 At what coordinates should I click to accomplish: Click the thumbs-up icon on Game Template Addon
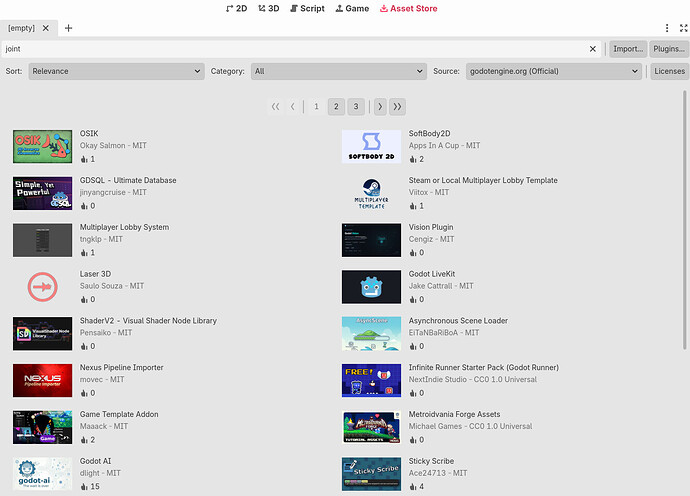[x=84, y=440]
